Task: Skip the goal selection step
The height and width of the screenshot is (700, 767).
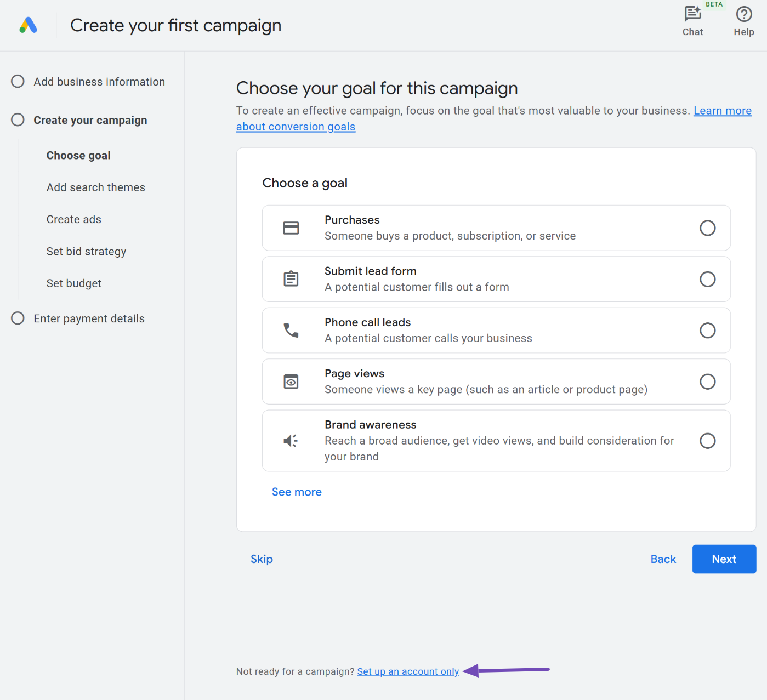Action: click(262, 559)
